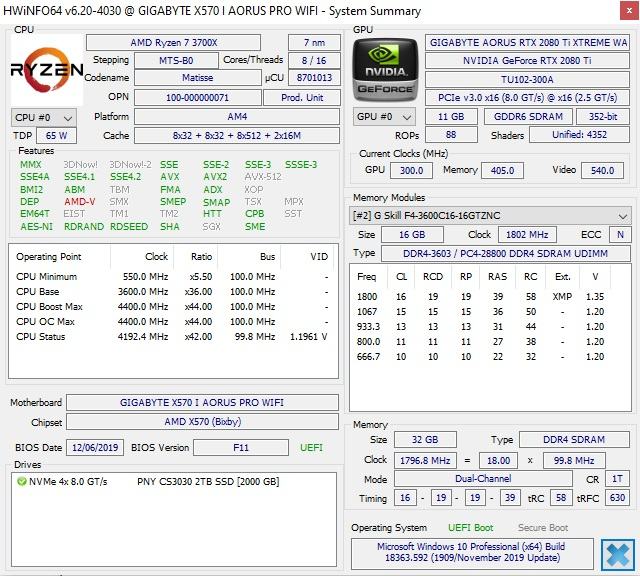The height and width of the screenshot is (576, 640).
Task: Select the 666.7 memory timing row
Action: click(x=490, y=357)
